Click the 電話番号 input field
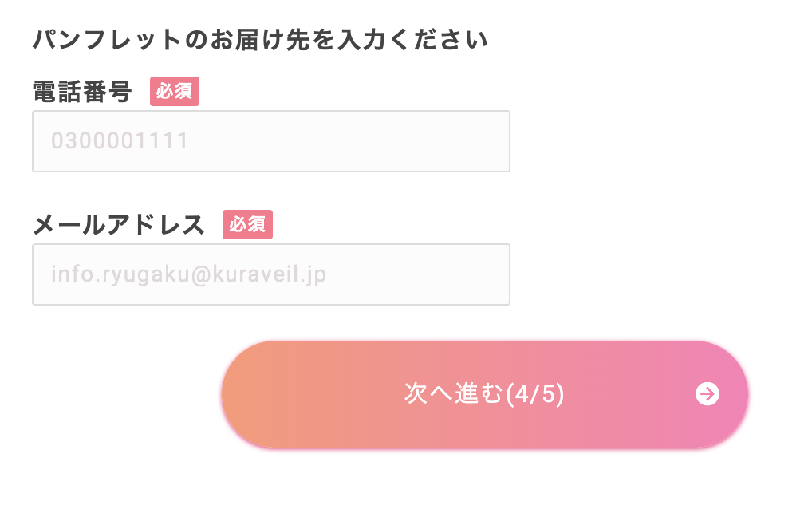This screenshot has width=812, height=509. (x=271, y=141)
